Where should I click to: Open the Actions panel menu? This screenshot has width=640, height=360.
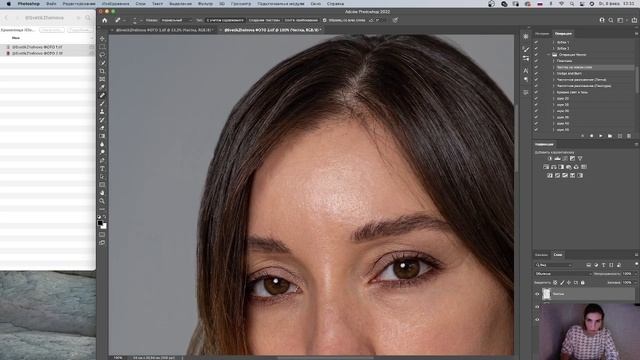click(x=636, y=33)
